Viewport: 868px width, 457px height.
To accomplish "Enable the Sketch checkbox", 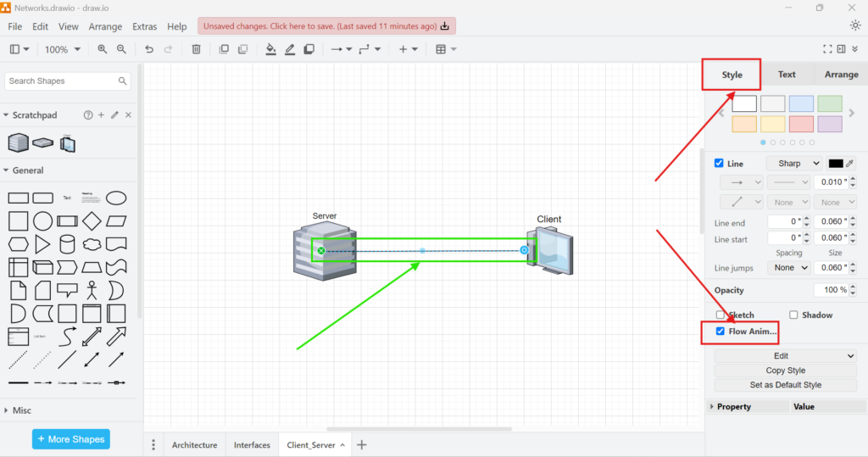I will tap(721, 315).
